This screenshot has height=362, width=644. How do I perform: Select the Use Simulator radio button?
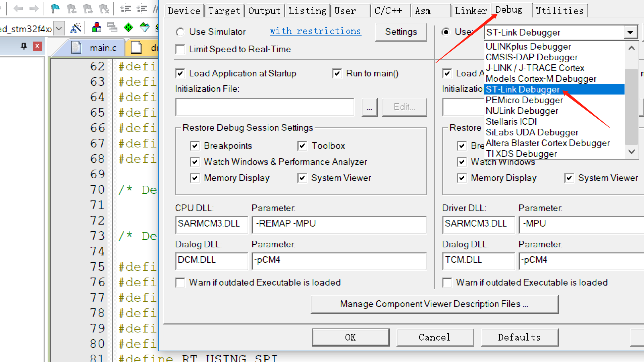tap(180, 32)
